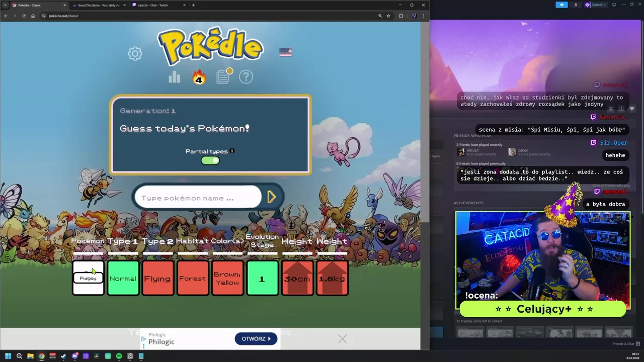644x362 pixels.
Task: Open File Explorer from taskbar
Action: tap(30, 356)
